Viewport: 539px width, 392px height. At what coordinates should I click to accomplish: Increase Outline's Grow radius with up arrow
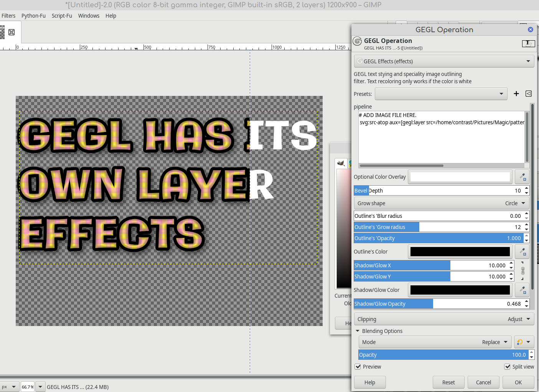point(526,225)
